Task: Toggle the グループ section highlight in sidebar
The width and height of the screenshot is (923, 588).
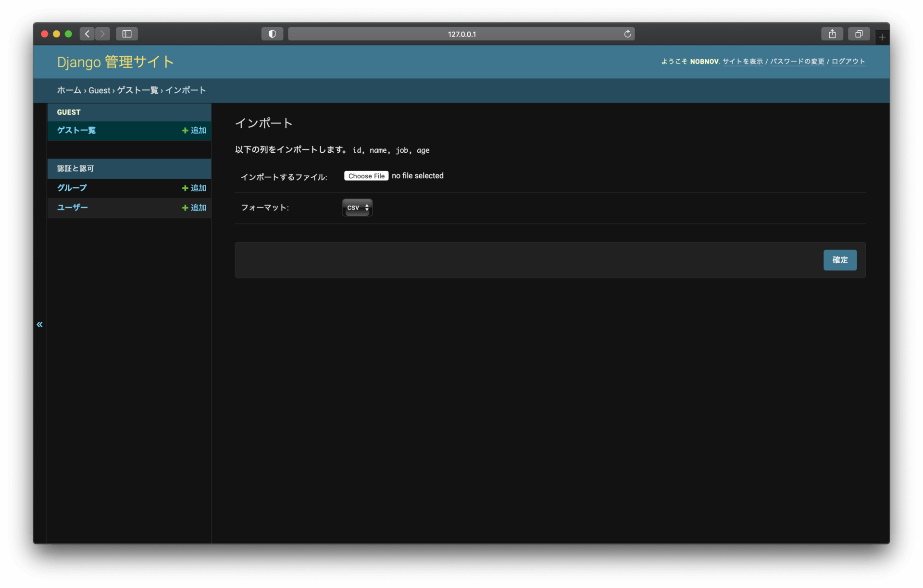Action: coord(71,188)
